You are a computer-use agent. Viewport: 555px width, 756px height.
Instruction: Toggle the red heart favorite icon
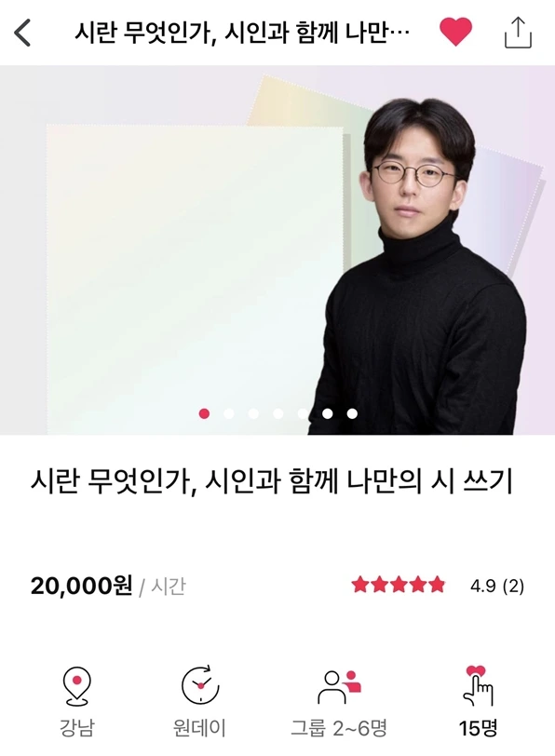tap(455, 32)
